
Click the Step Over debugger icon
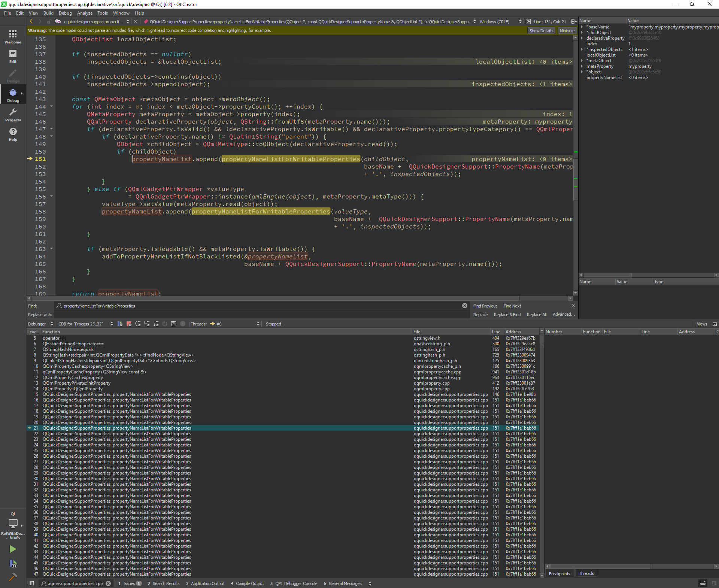point(138,324)
